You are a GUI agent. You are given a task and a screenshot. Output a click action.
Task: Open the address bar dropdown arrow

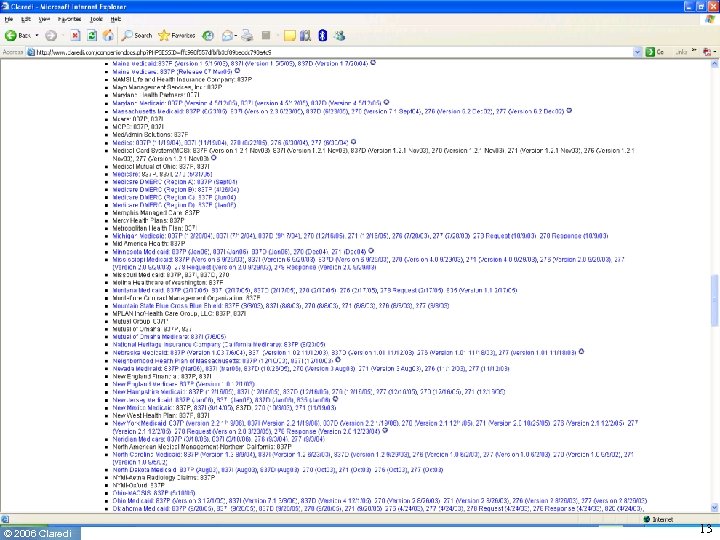click(x=637, y=52)
